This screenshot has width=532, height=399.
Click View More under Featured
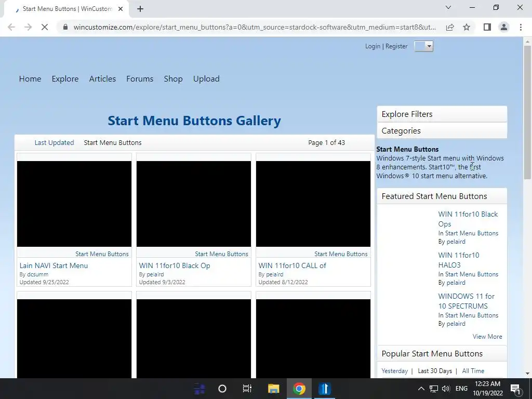[487, 336]
